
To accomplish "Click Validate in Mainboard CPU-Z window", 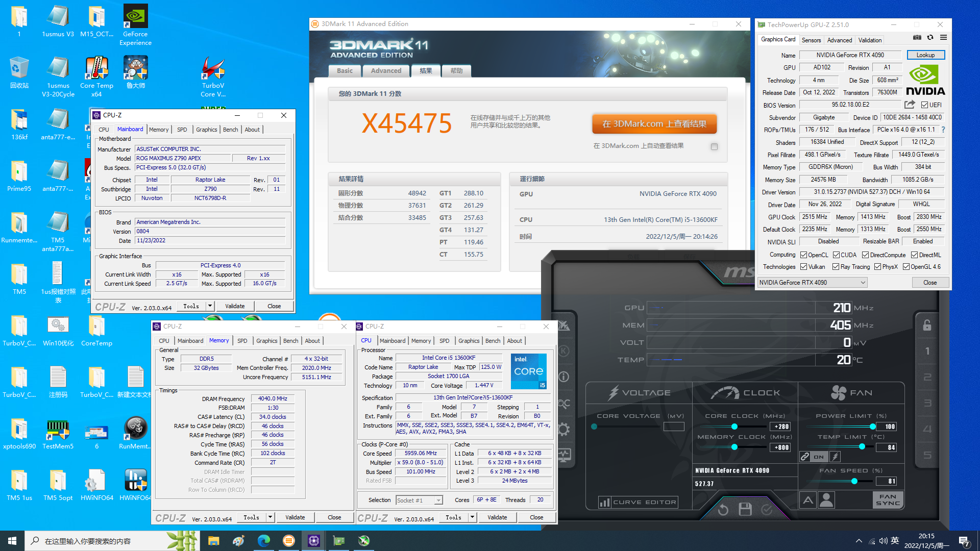I will pos(235,306).
